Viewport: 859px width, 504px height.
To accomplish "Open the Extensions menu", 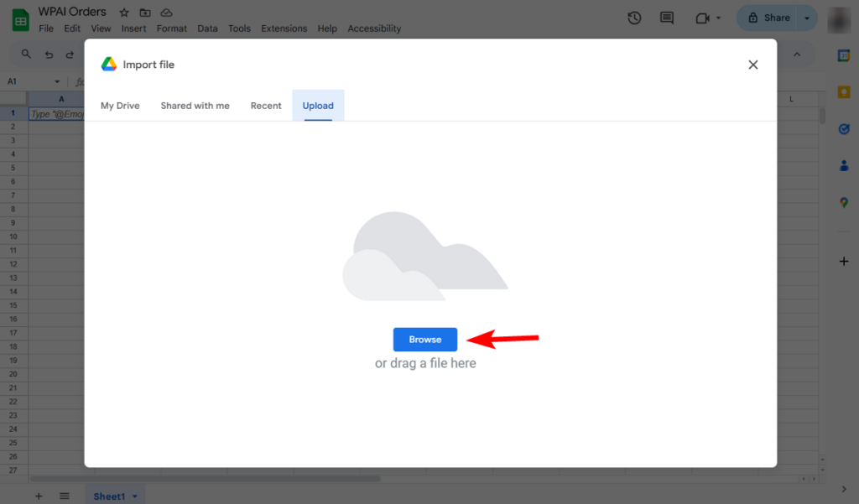I will click(x=284, y=28).
